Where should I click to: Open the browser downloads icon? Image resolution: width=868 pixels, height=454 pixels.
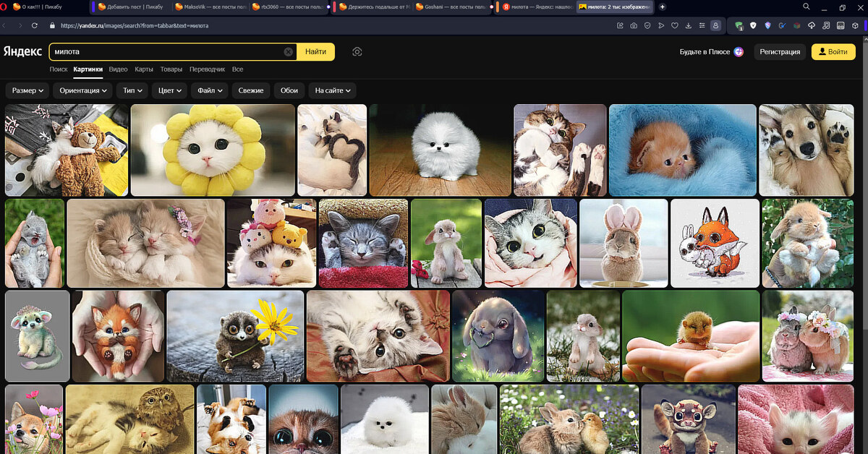(688, 25)
